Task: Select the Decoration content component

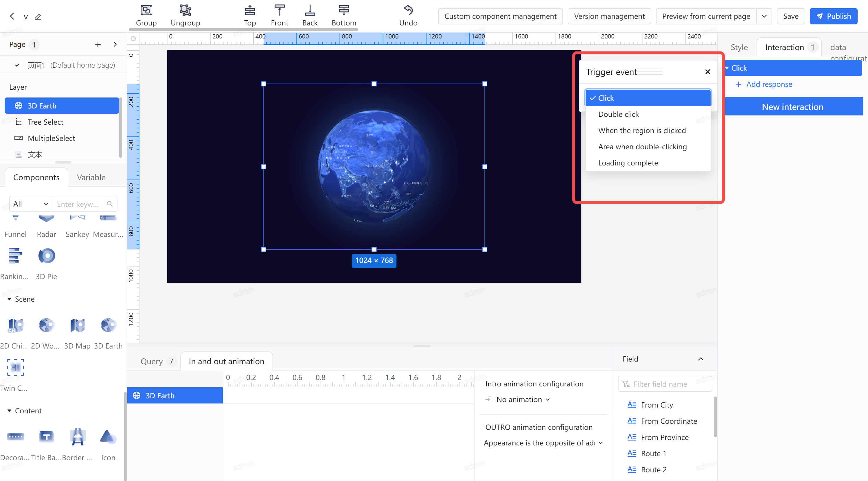Action: point(15,445)
